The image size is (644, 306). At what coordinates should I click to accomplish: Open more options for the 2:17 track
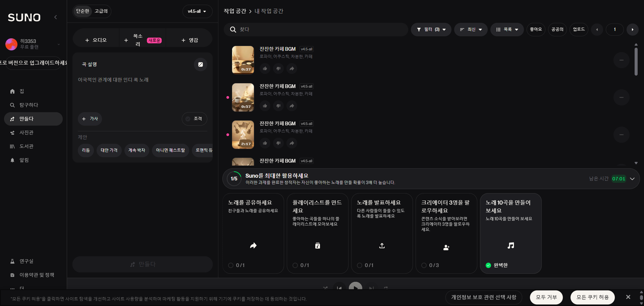[622, 135]
